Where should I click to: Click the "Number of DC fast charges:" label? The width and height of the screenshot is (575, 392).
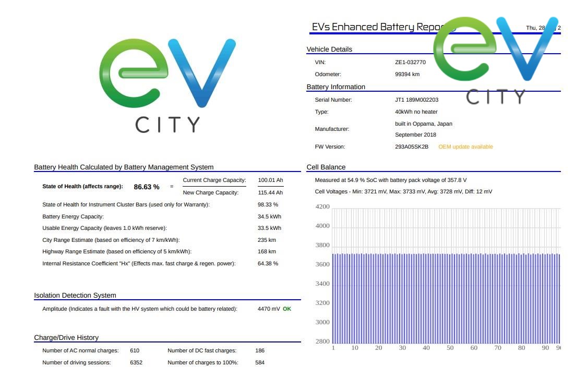pos(202,351)
